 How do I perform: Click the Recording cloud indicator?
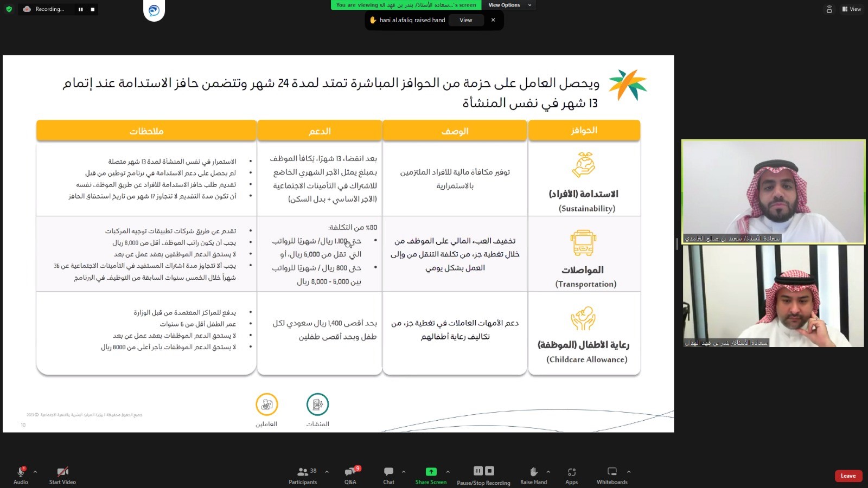point(43,9)
